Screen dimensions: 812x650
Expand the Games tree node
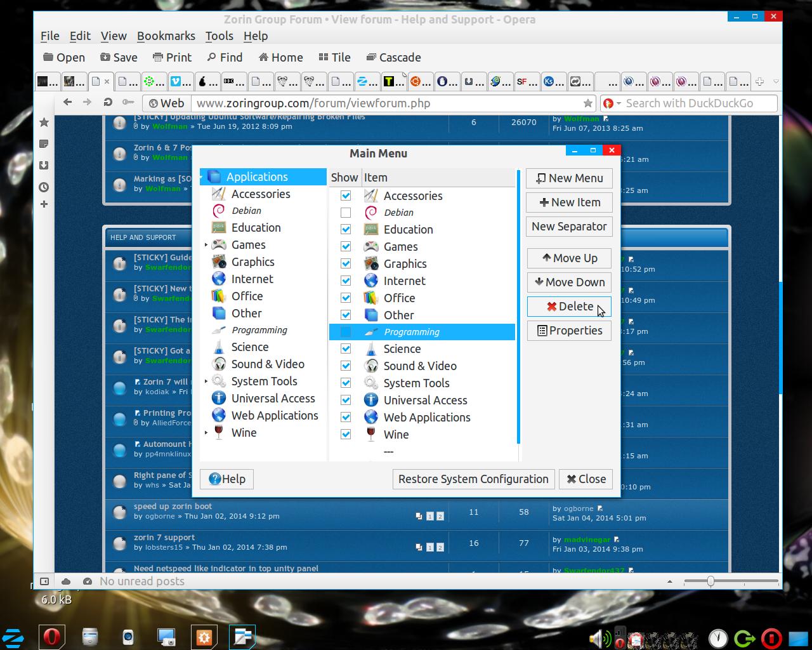[x=206, y=245]
